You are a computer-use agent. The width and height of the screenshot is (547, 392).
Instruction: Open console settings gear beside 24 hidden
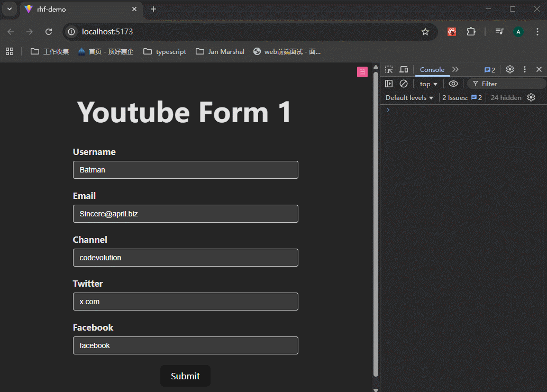tap(531, 97)
